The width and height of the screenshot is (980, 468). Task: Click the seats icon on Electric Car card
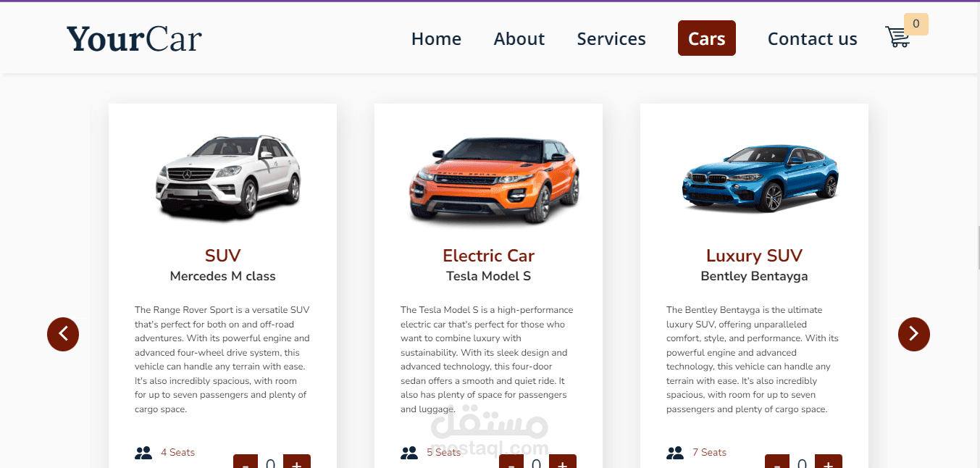(409, 453)
